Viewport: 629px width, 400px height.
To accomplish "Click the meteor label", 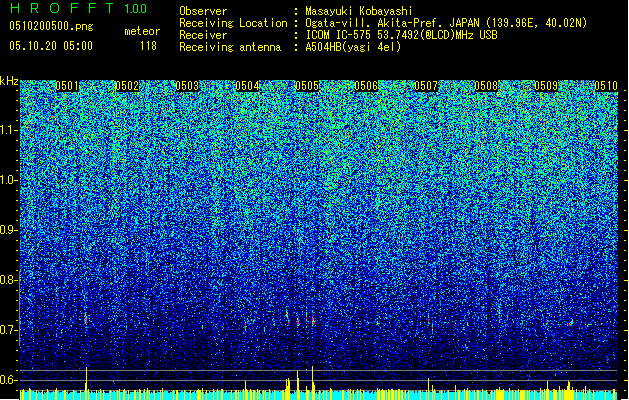I will [x=142, y=31].
